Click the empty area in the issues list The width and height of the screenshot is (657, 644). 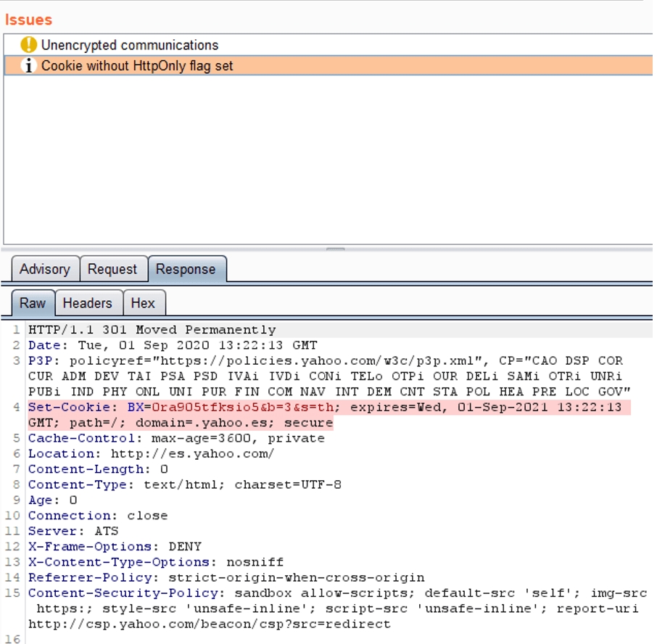pos(326,160)
